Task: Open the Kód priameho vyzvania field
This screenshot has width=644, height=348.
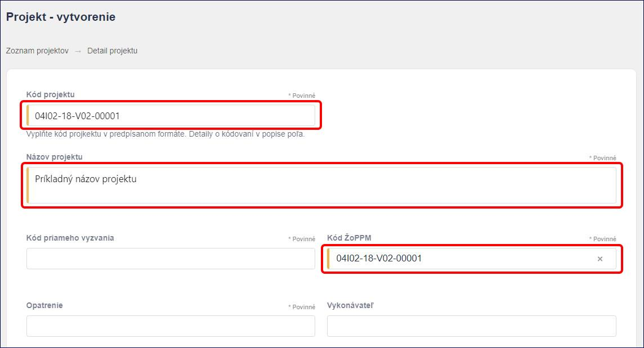Action: coord(171,259)
